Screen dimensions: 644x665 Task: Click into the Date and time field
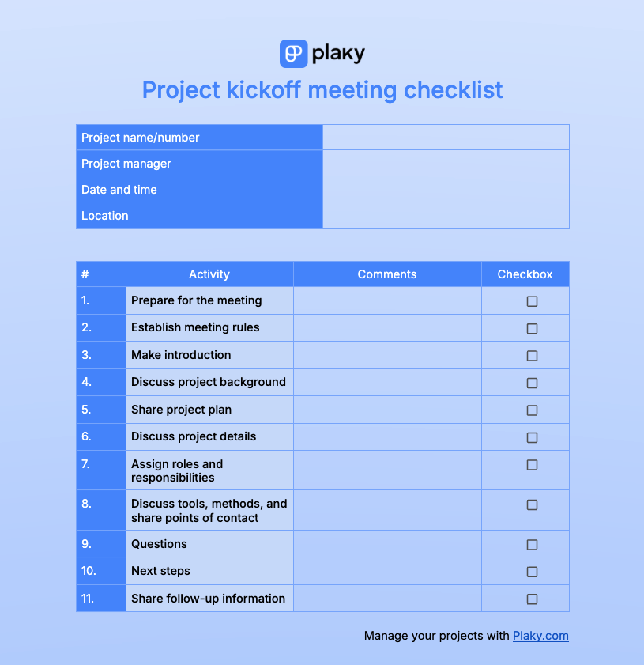pyautogui.click(x=446, y=190)
